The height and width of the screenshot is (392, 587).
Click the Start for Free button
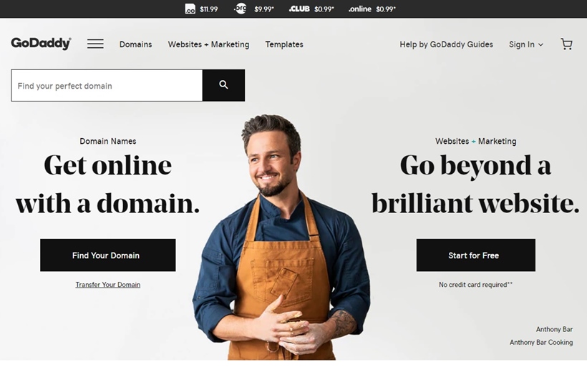(x=476, y=255)
